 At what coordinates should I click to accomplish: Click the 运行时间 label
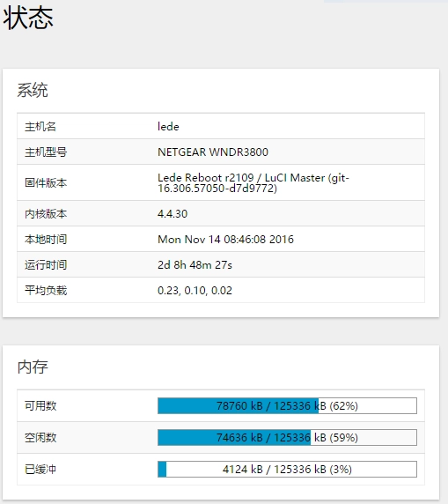(x=46, y=265)
